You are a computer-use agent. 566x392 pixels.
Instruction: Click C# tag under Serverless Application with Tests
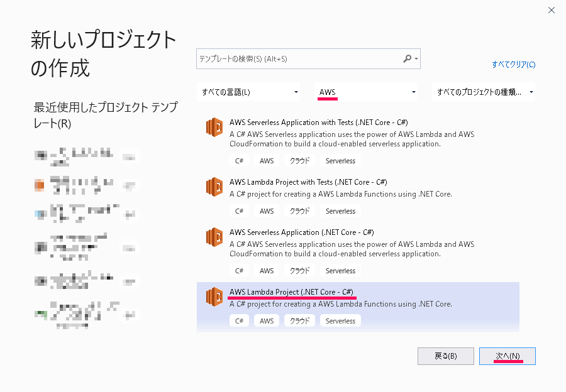(x=239, y=161)
